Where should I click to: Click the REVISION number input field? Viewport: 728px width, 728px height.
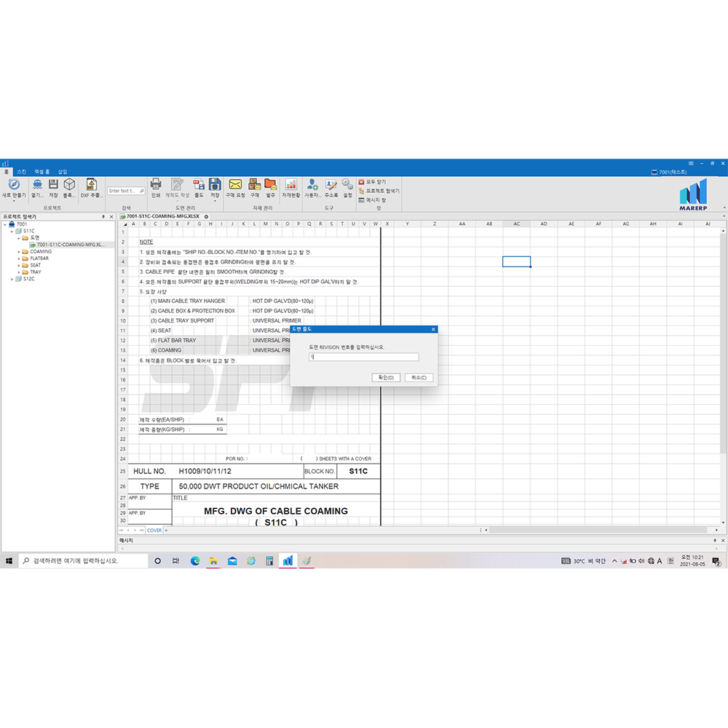[363, 357]
